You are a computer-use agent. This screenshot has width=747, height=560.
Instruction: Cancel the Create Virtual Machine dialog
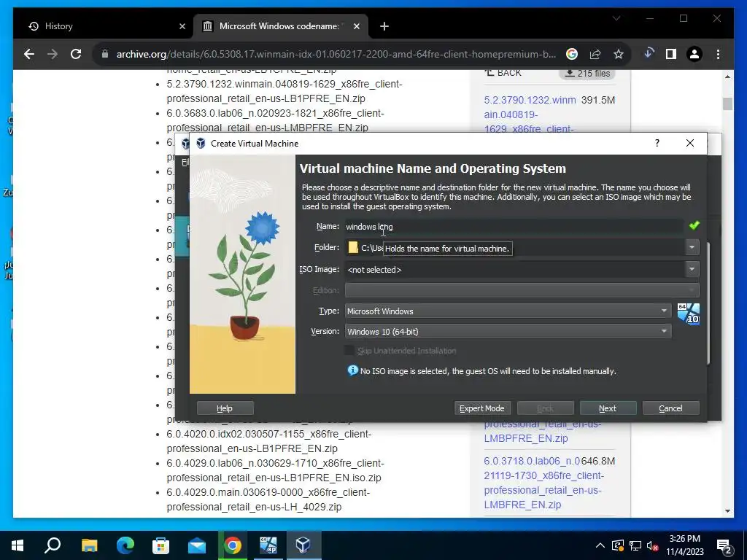671,408
